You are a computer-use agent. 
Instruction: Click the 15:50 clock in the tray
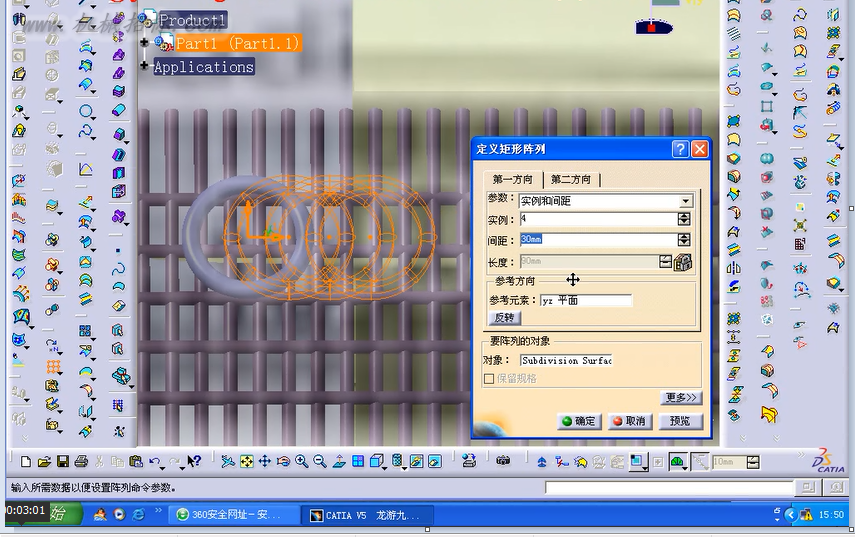coord(831,515)
